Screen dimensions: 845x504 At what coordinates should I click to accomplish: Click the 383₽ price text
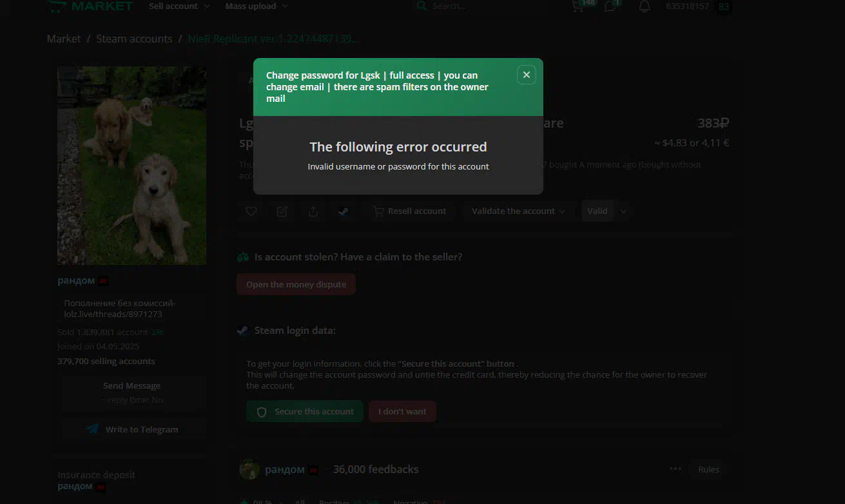pyautogui.click(x=714, y=123)
